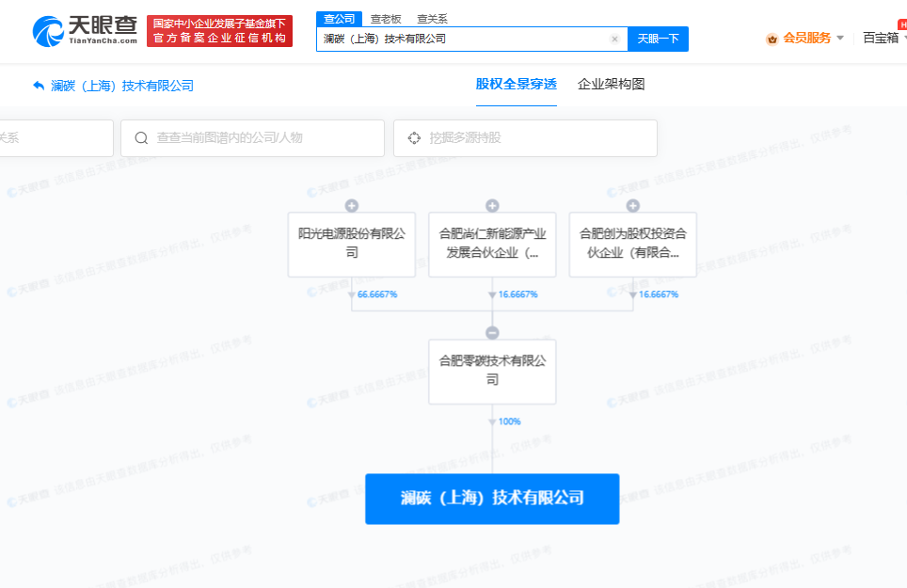Select the 查公司 search tab
Image resolution: width=907 pixels, height=588 pixels.
click(339, 19)
